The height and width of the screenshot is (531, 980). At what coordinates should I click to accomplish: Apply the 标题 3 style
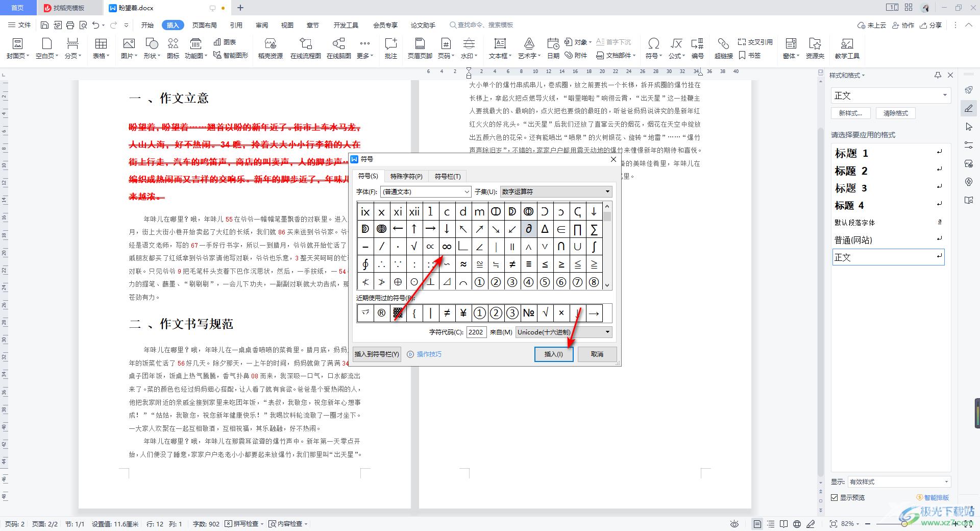click(x=889, y=188)
